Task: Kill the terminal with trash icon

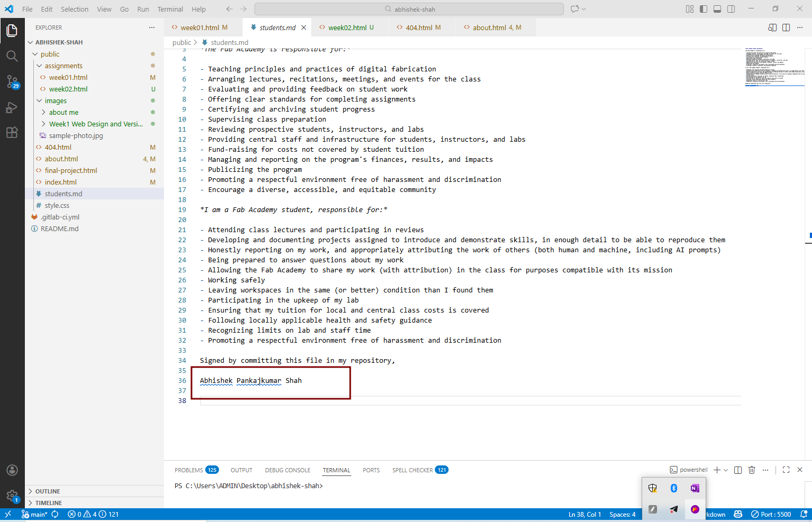Action: pyautogui.click(x=752, y=470)
